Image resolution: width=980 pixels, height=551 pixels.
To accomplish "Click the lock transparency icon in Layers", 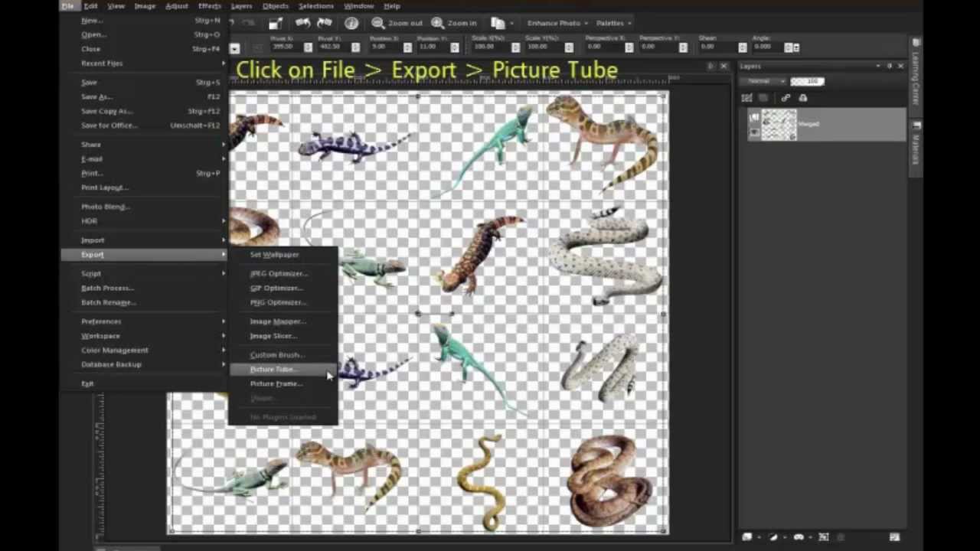I will 802,98.
